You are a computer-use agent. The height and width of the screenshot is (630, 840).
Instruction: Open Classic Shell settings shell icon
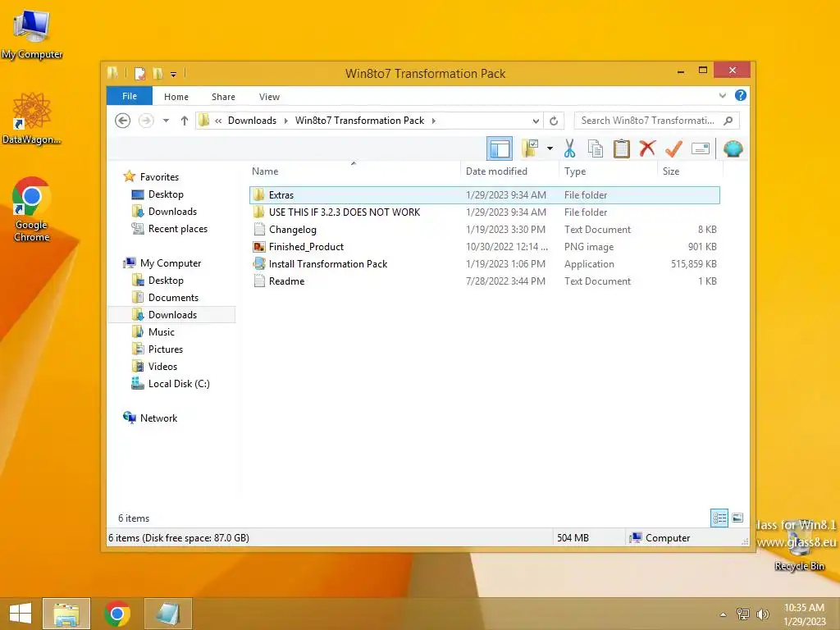(733, 148)
